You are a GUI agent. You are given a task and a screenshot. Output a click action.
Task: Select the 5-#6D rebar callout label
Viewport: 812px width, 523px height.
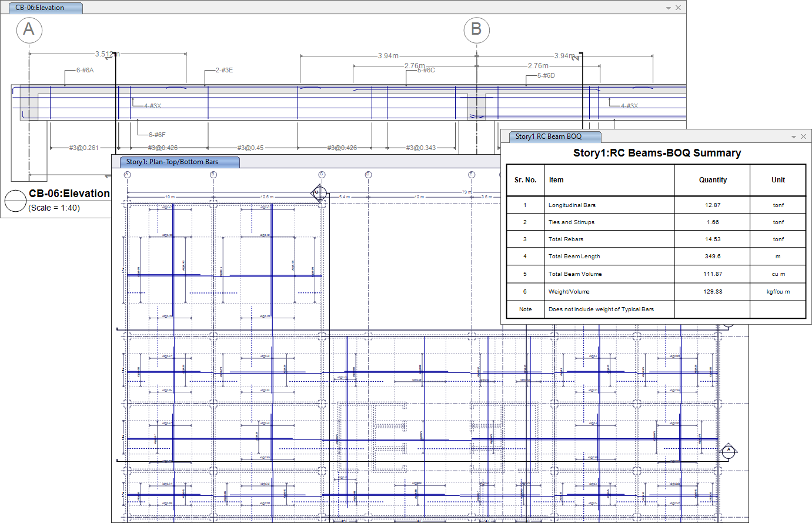point(546,75)
